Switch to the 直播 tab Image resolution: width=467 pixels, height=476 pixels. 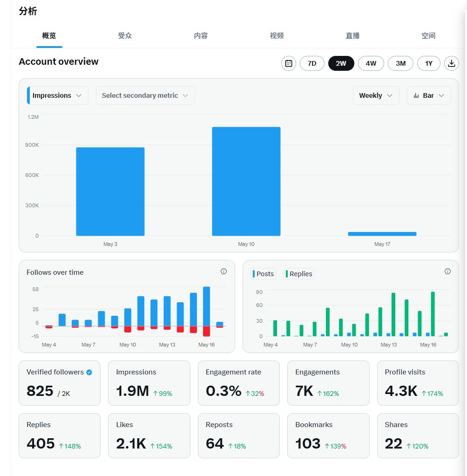(352, 35)
